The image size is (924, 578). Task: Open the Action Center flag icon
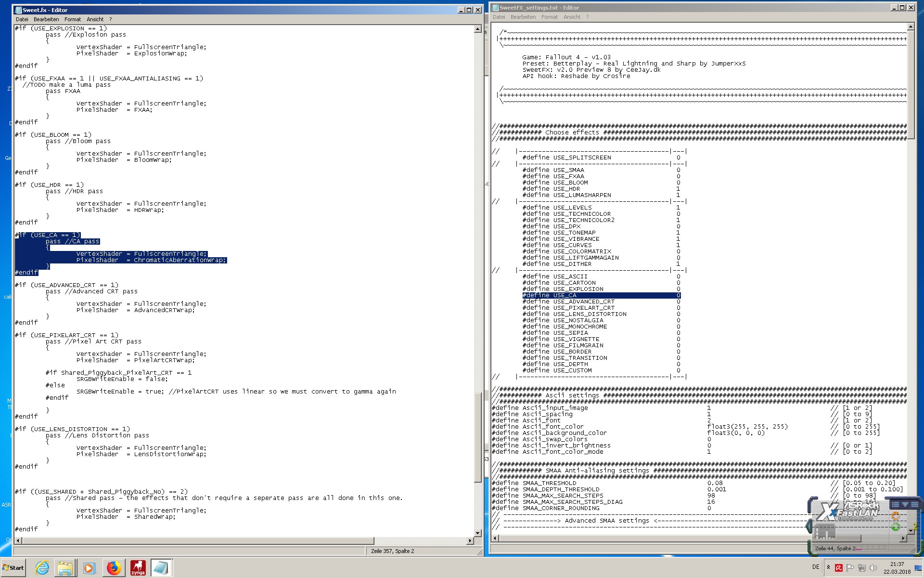(850, 568)
